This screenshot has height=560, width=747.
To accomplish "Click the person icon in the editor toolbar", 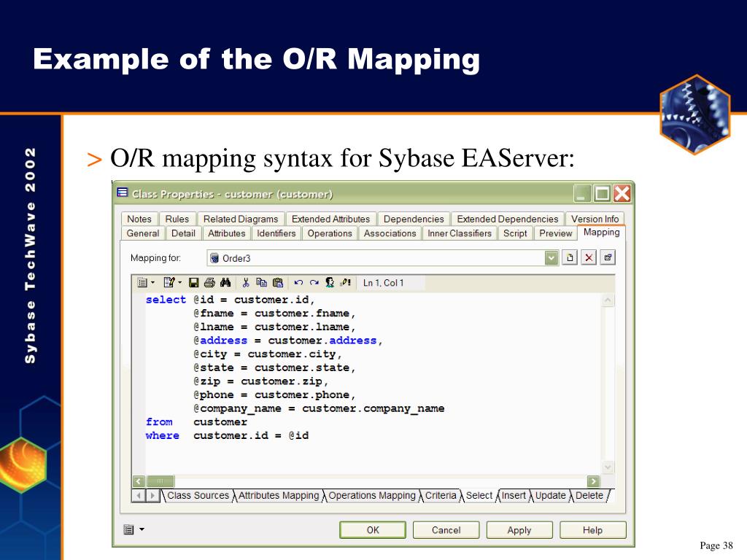I will click(x=330, y=282).
